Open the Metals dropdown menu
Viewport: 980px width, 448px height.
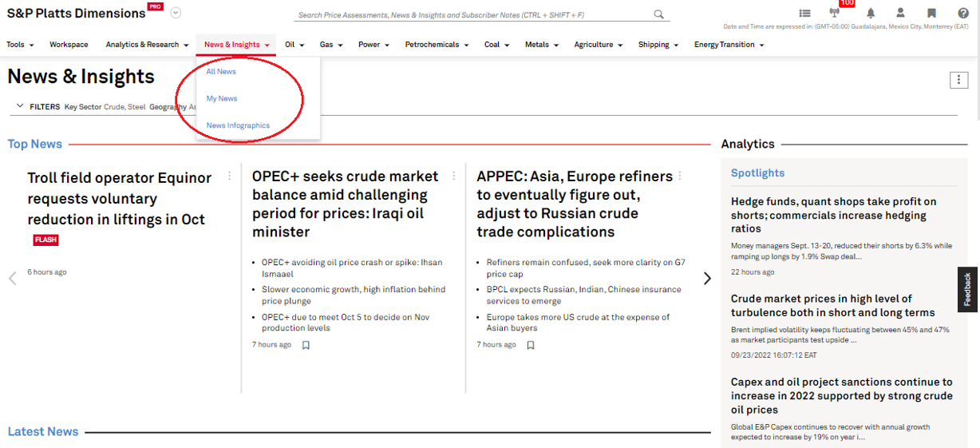542,45
